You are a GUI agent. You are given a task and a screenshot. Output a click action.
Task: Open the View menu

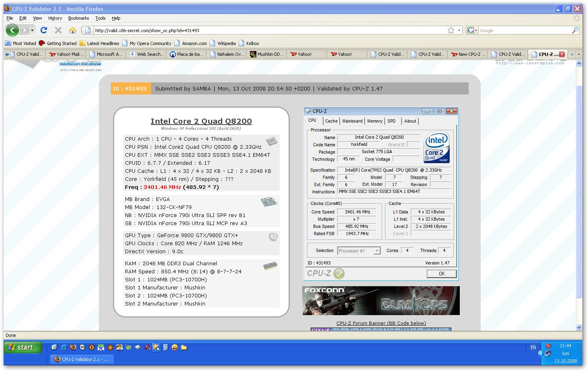37,18
